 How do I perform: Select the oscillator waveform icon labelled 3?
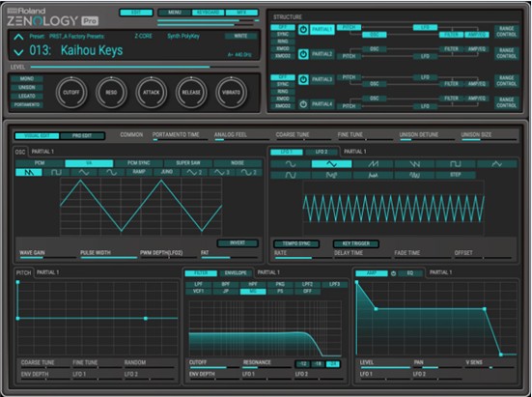pyautogui.click(x=221, y=172)
